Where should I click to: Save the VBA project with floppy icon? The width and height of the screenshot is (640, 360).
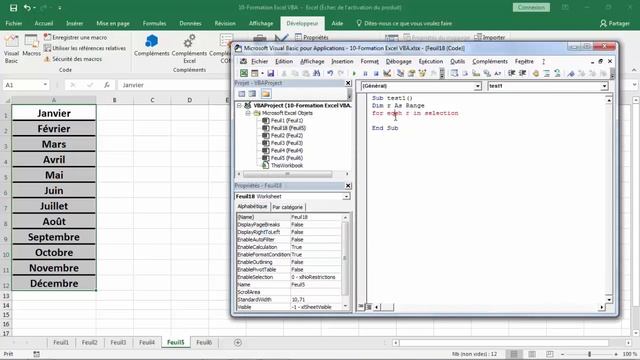pyautogui.click(x=271, y=73)
